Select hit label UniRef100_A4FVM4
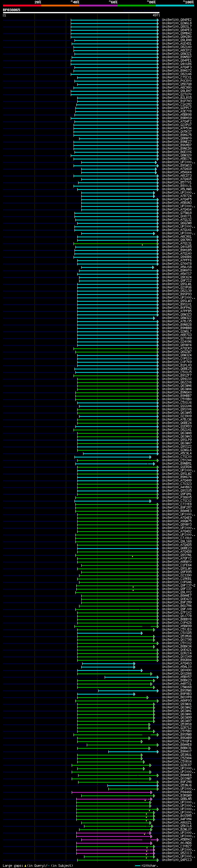Image resolution: width=197 pixels, height=868 pixels. 177,819
